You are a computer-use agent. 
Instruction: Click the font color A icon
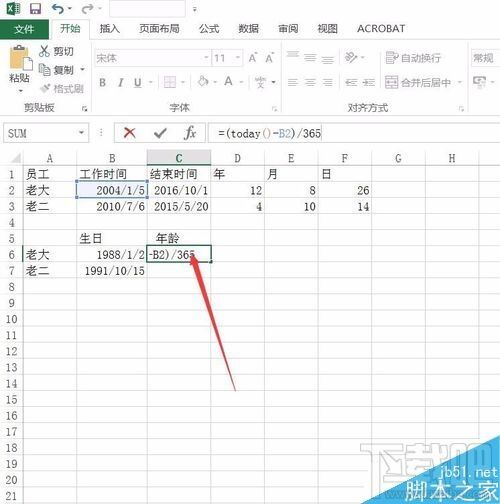229,81
